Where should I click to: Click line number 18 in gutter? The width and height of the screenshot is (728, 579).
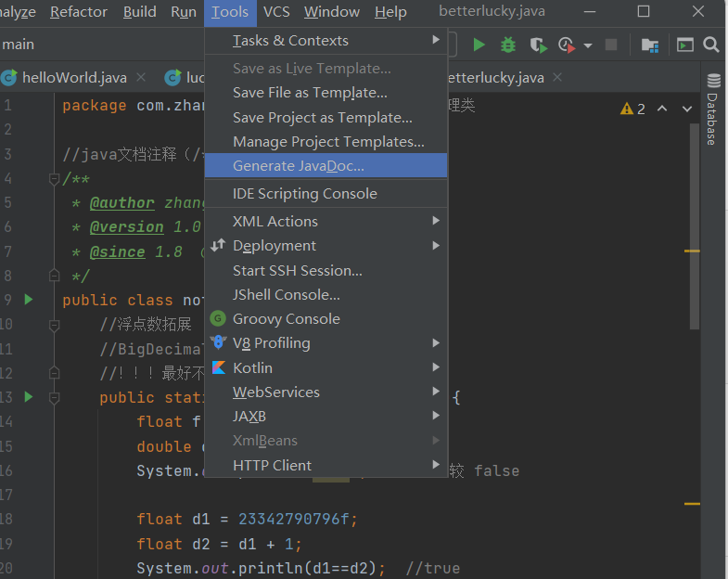coord(6,519)
